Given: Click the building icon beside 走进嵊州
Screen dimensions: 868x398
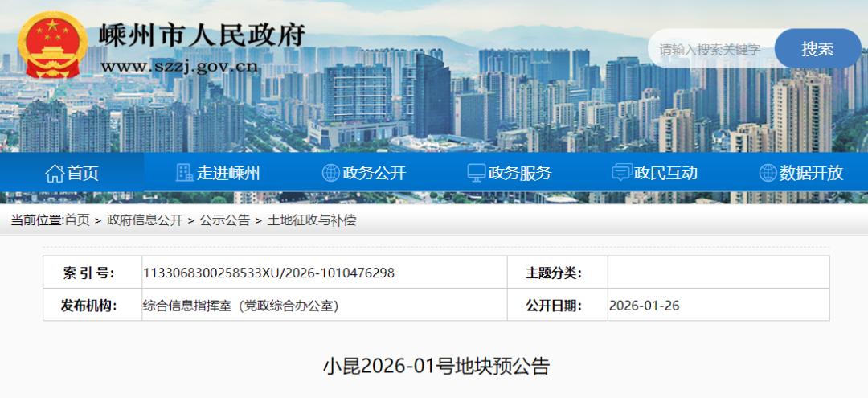Looking at the screenshot, I should (x=184, y=173).
